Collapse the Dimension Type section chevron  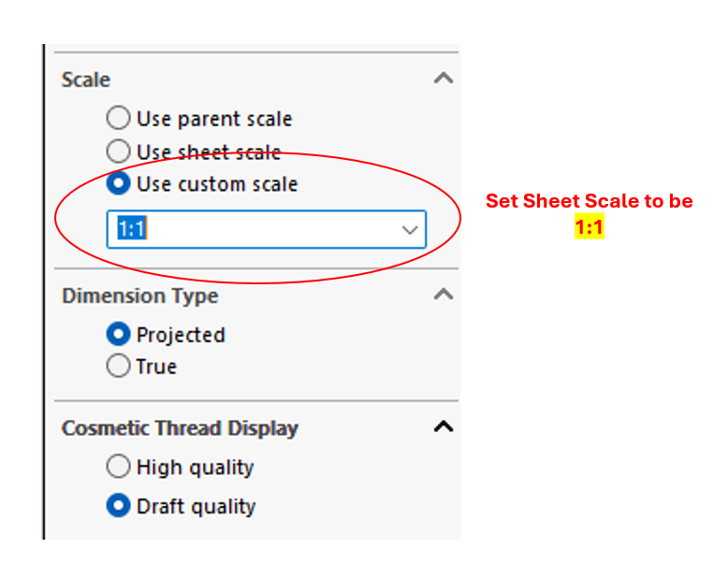[444, 295]
